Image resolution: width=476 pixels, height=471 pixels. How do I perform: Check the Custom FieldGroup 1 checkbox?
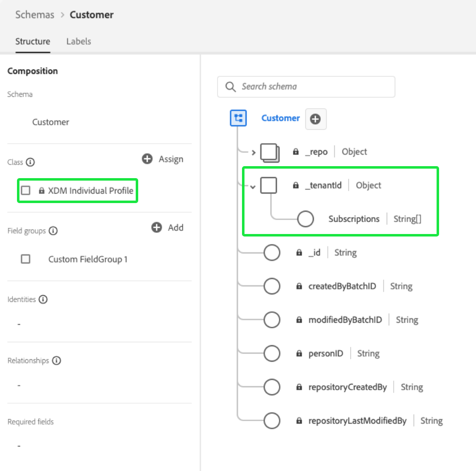pyautogui.click(x=25, y=259)
